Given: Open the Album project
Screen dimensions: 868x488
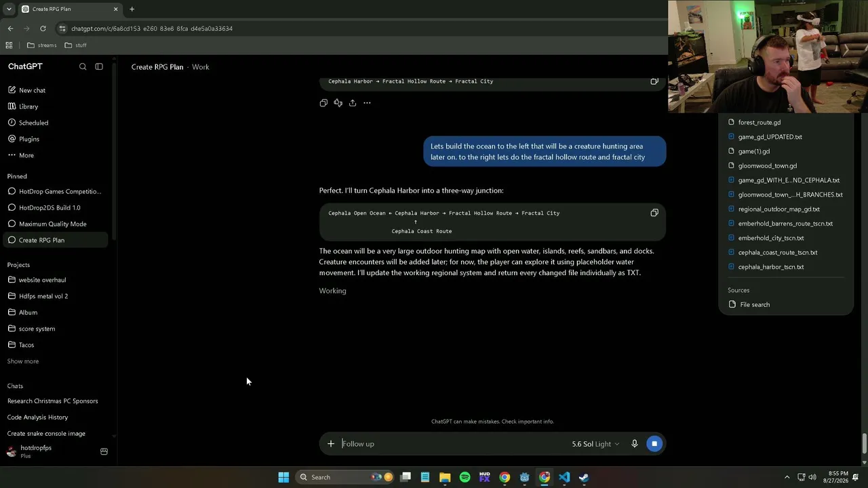Looking at the screenshot, I should tap(56, 312).
